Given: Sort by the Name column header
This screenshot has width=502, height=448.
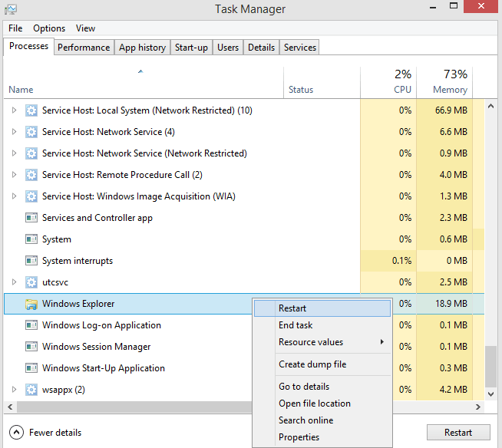Looking at the screenshot, I should [144, 83].
